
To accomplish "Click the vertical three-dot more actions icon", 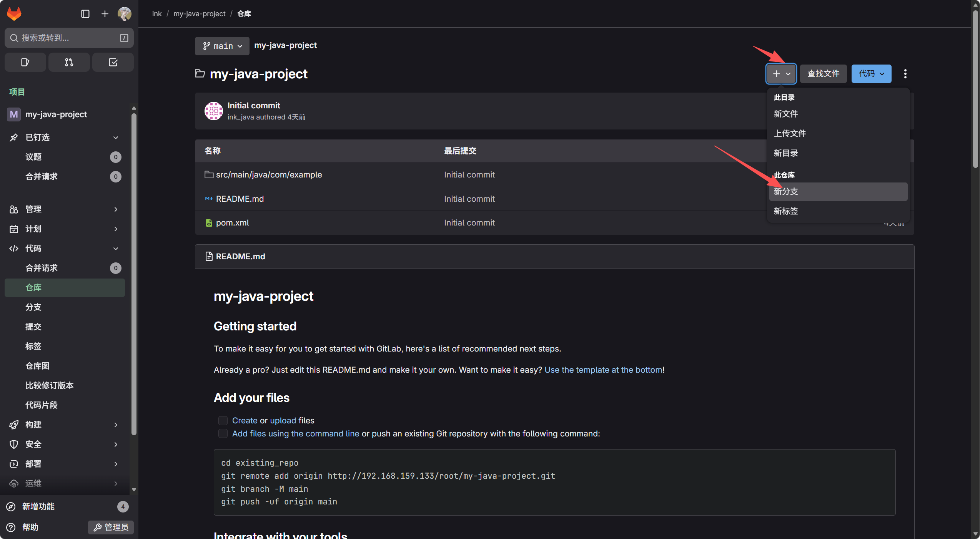I will [905, 74].
